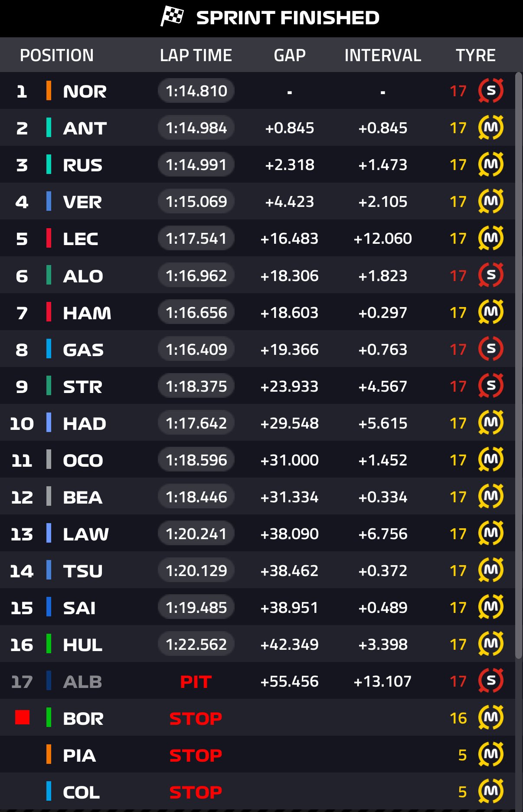Screen dimensions: 523x812
Task: Click Norris's soft tyre icon
Action: click(x=490, y=91)
